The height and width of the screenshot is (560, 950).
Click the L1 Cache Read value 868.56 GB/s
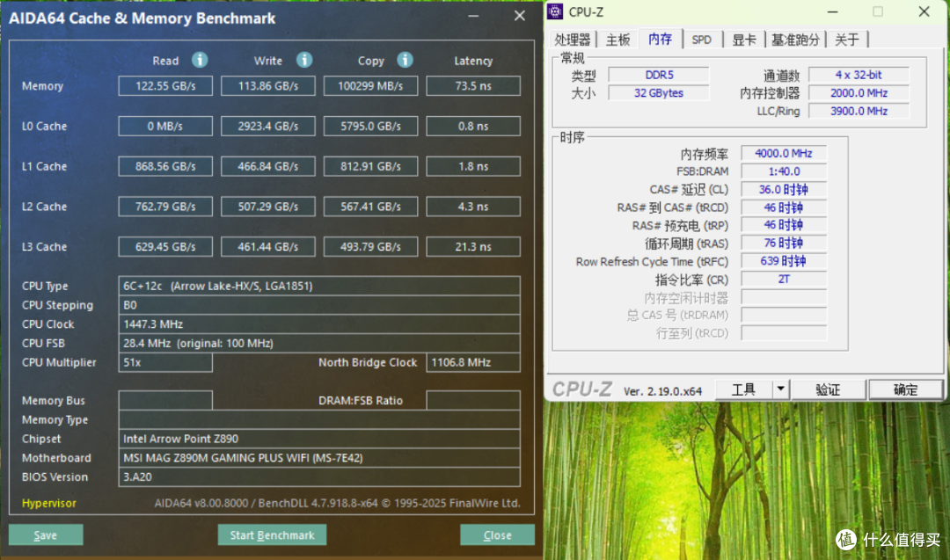pos(165,166)
